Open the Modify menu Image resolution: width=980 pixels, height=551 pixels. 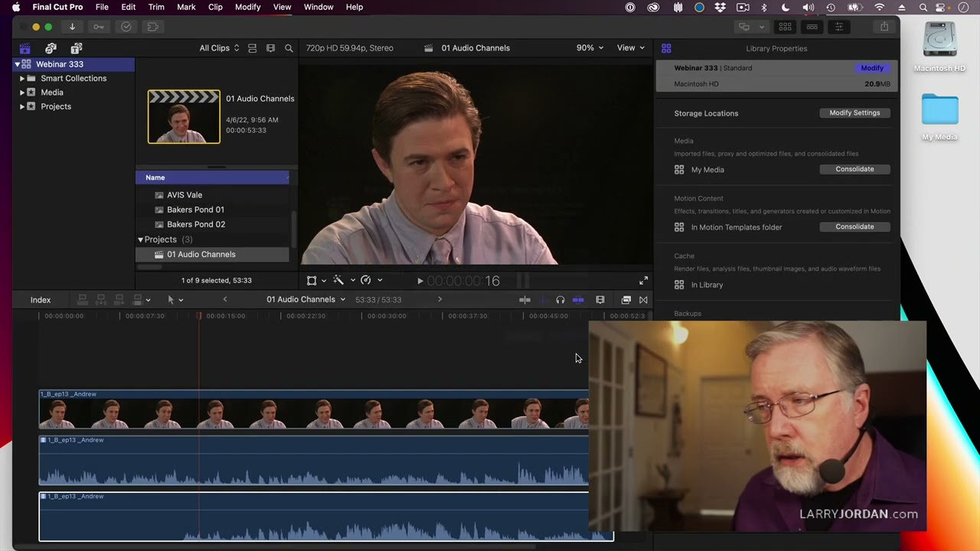(247, 7)
